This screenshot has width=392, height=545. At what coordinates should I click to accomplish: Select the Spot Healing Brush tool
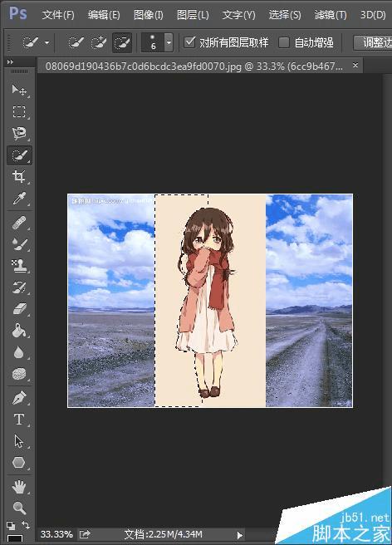tap(19, 223)
